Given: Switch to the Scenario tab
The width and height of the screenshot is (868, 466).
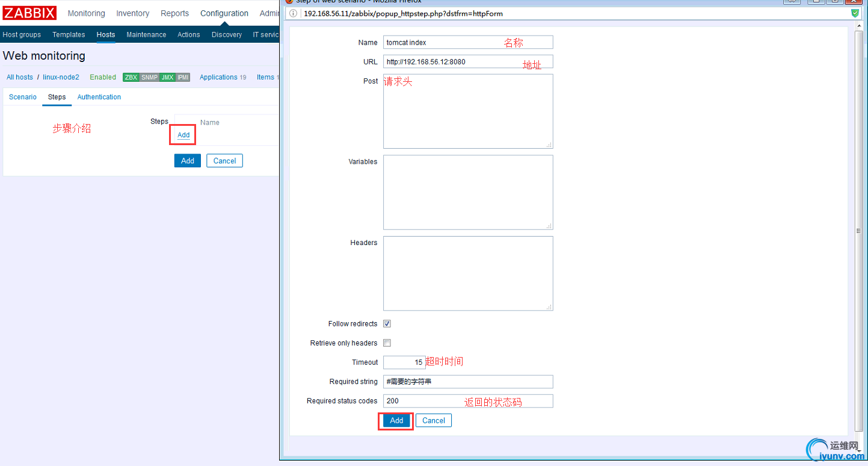Looking at the screenshot, I should point(23,97).
